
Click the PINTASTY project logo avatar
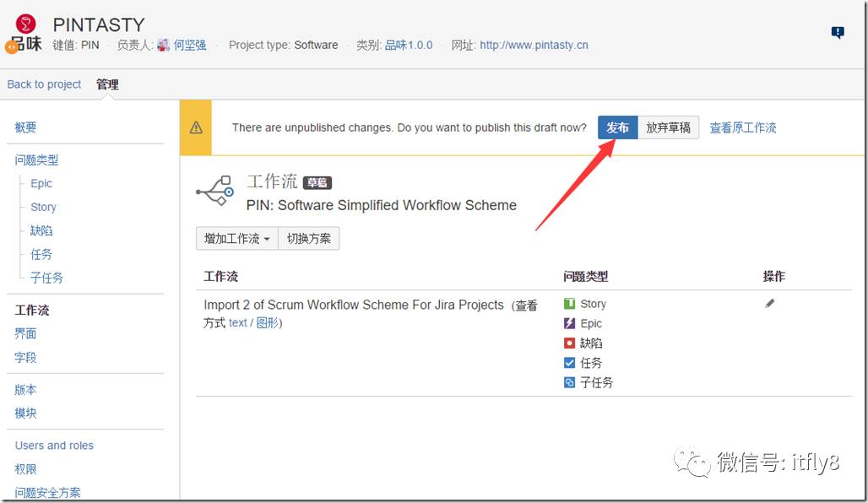[x=25, y=35]
